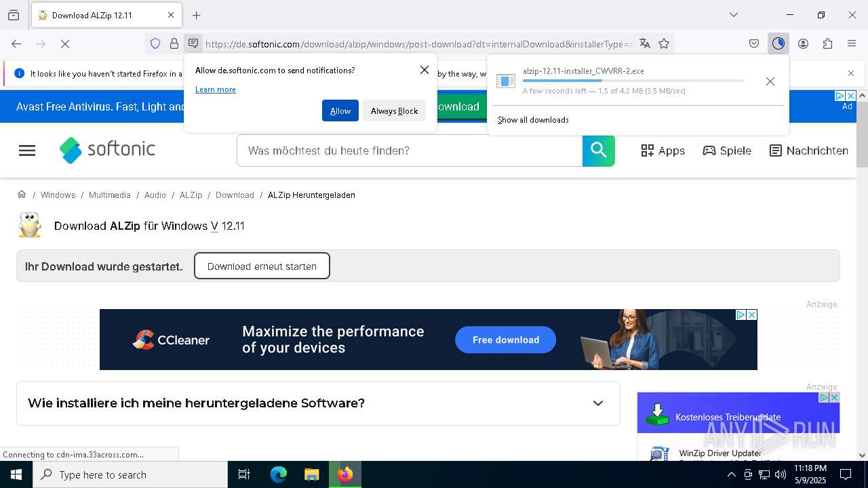Open the notification permission icon in the address bar

[x=193, y=44]
